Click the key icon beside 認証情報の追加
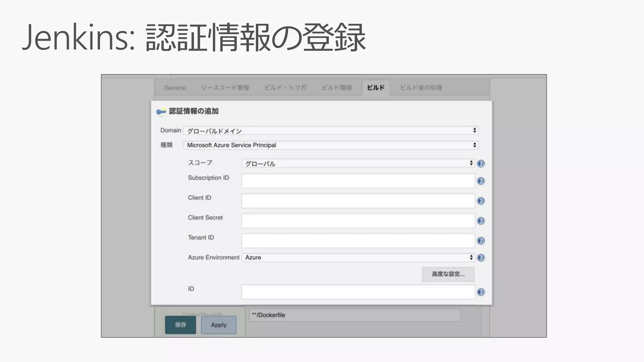 tap(161, 111)
